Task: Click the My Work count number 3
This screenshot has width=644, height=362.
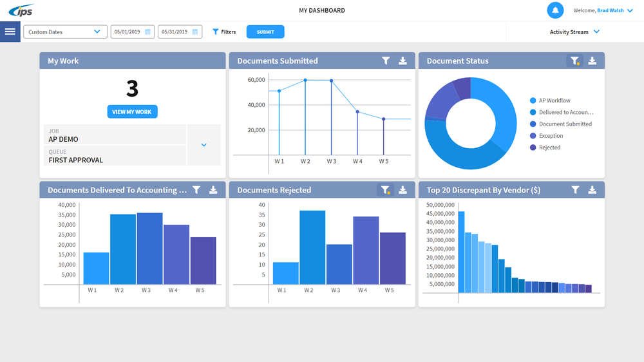Action: click(132, 88)
